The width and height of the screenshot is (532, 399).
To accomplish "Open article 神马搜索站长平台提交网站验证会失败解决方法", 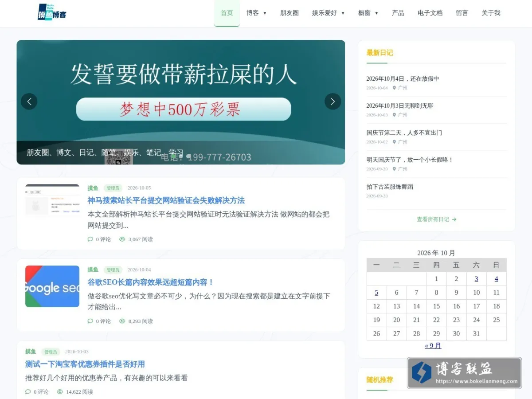I will (x=166, y=200).
